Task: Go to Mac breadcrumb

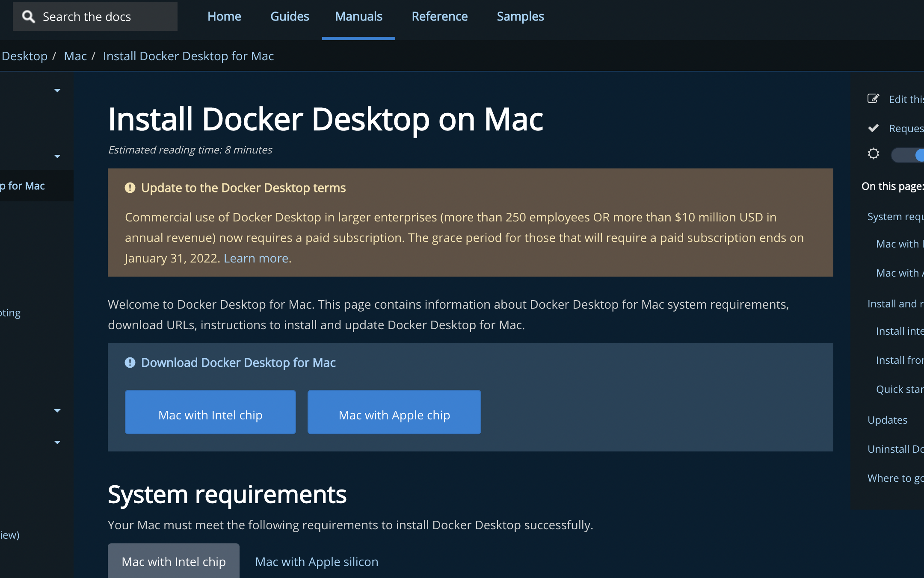Action: tap(75, 56)
